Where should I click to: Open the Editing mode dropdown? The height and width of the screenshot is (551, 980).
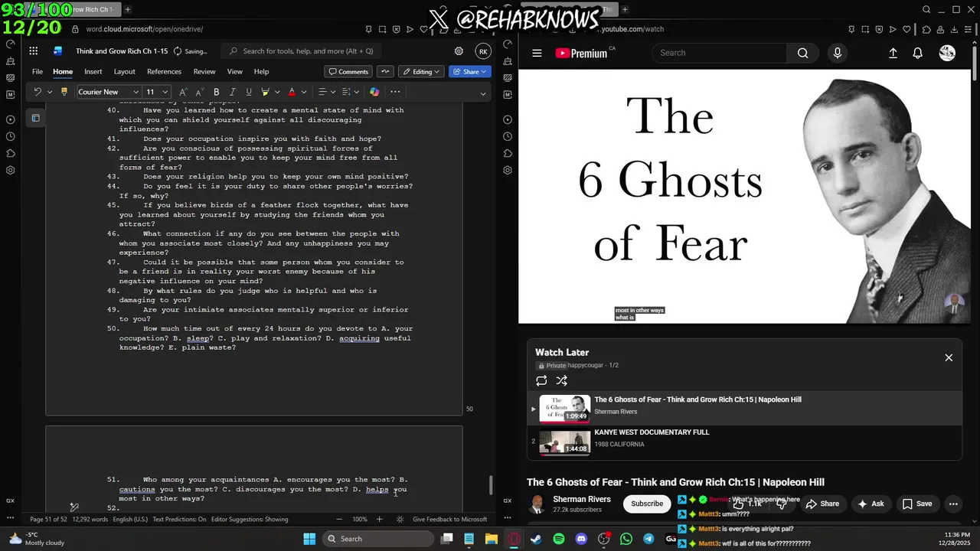[420, 71]
